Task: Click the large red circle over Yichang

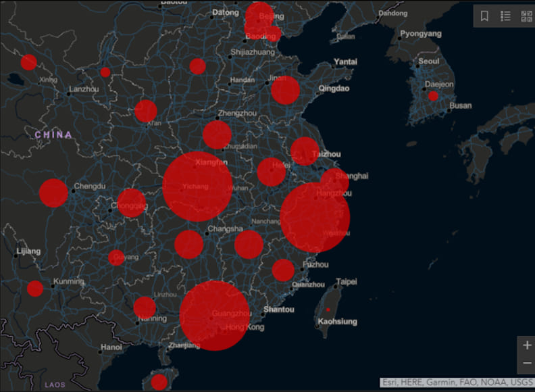Action: (x=197, y=186)
